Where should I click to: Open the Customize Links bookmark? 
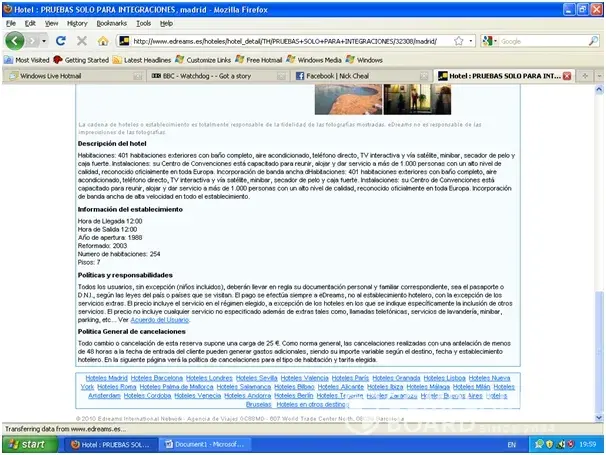pos(203,60)
